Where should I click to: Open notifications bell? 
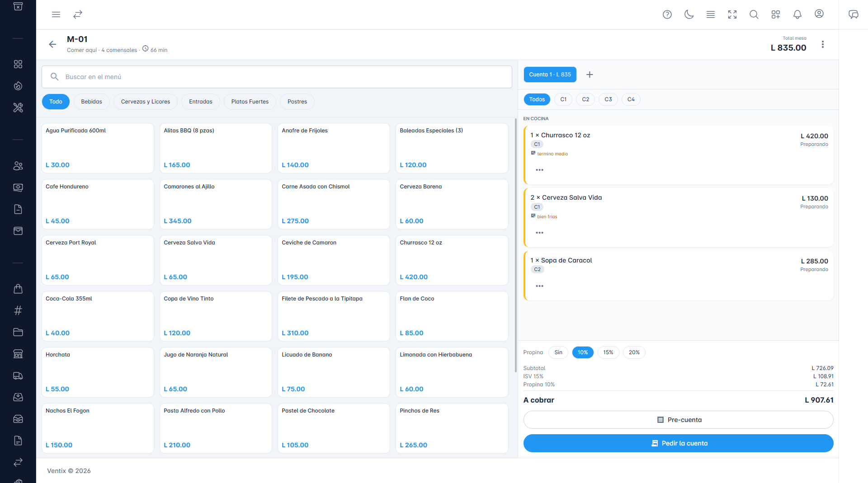[x=797, y=14]
